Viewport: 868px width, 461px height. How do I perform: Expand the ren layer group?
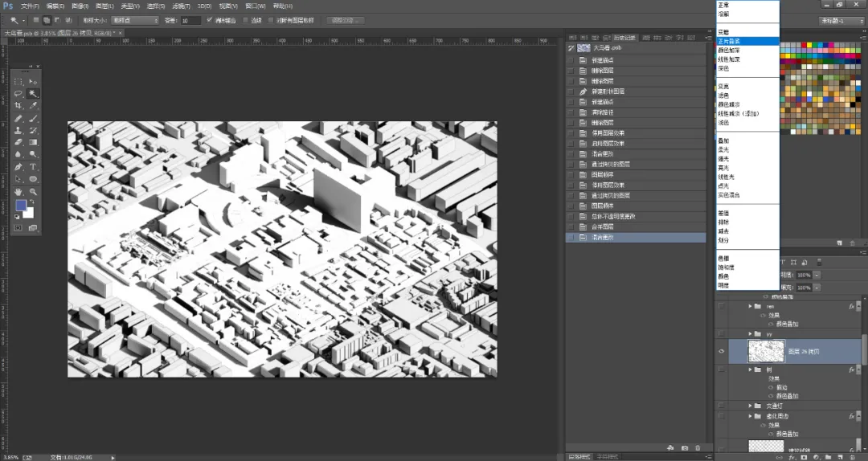tap(751, 306)
